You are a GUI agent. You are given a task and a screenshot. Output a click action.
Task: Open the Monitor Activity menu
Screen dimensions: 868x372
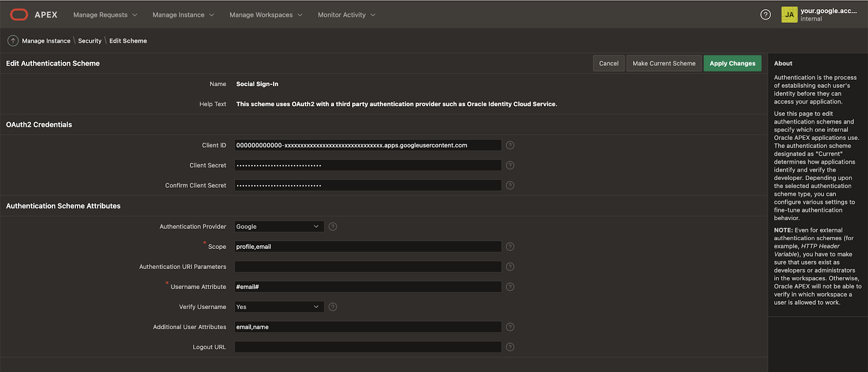coord(346,15)
